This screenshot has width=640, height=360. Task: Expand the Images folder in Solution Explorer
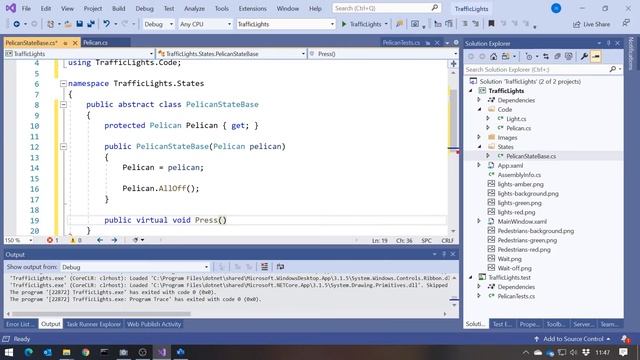coord(480,138)
